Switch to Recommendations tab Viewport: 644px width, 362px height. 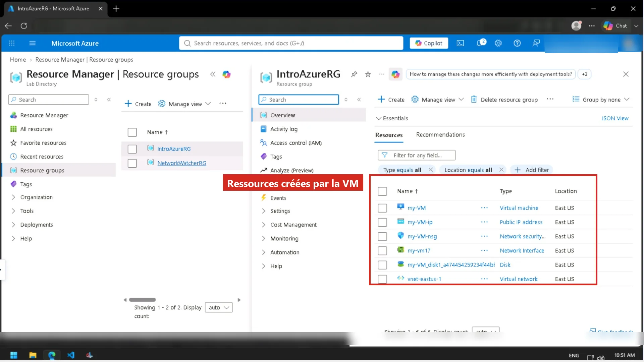coord(440,135)
